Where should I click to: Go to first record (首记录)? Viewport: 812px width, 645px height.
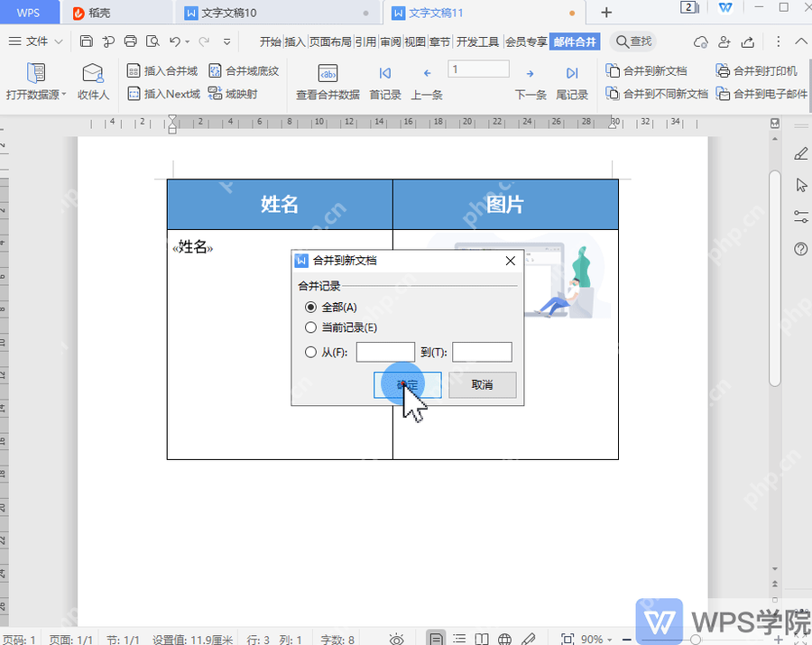pyautogui.click(x=384, y=81)
